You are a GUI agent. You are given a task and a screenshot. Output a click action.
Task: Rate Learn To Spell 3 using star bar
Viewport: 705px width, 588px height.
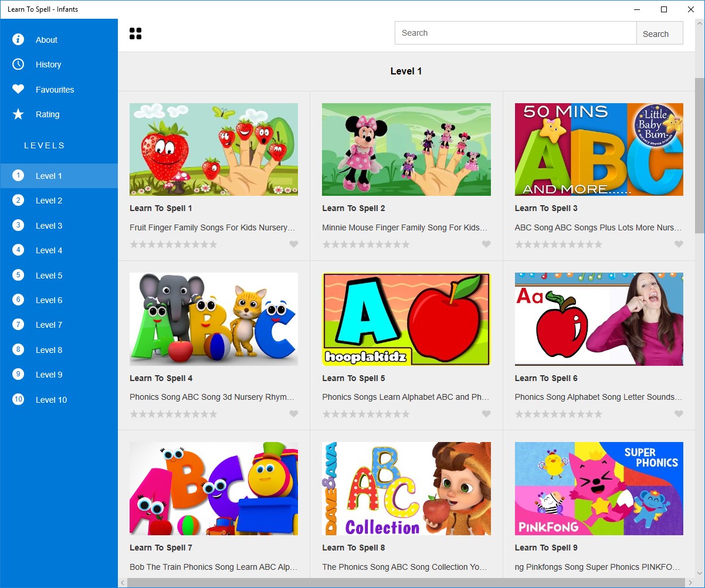(x=558, y=244)
